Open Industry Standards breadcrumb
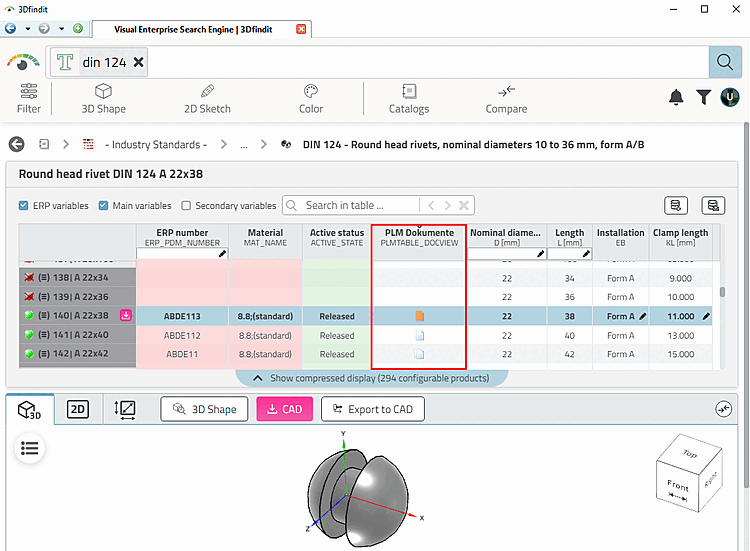The height and width of the screenshot is (551, 750). point(155,144)
